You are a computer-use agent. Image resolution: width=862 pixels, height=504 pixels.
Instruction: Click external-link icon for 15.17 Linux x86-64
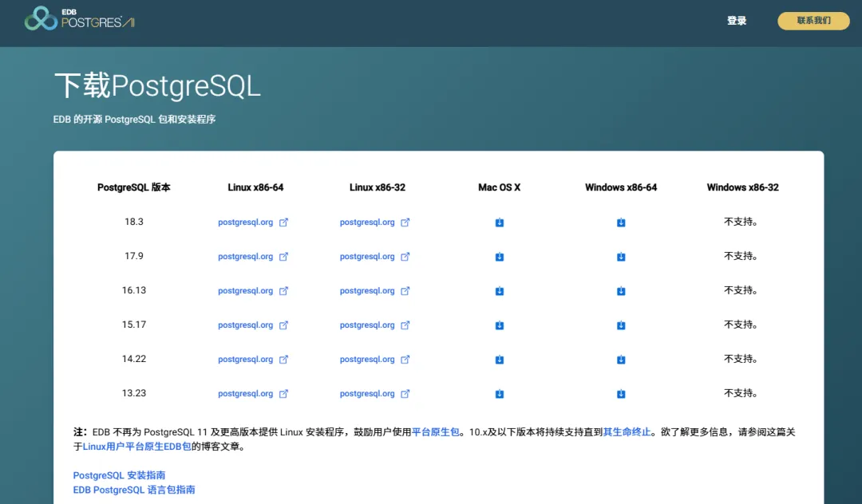(283, 325)
